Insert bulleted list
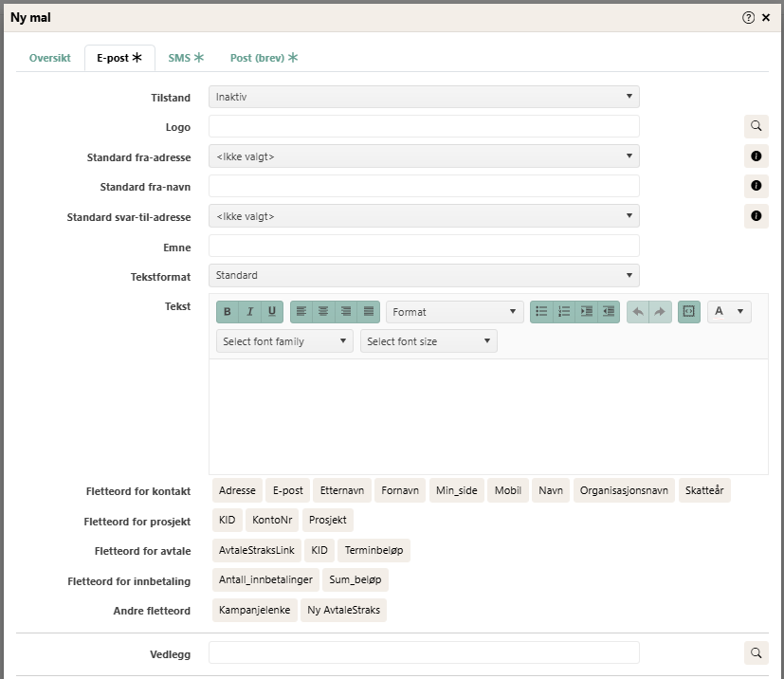Screen dimensions: 784x679 point(541,311)
